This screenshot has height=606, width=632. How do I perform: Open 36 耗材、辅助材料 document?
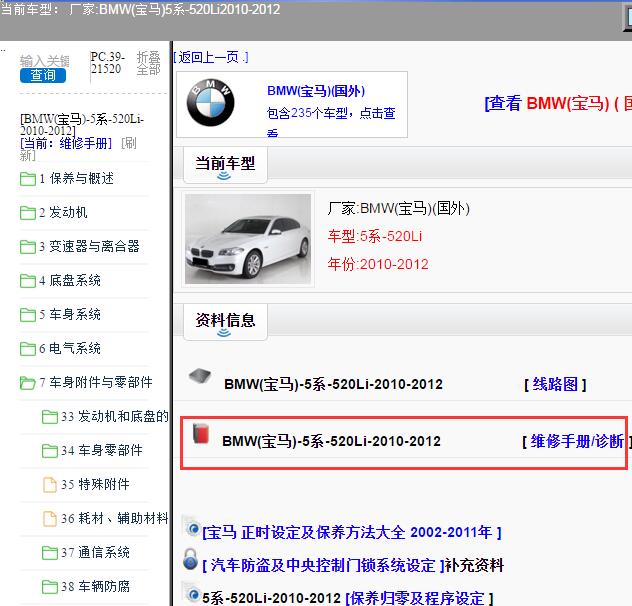coord(114,519)
